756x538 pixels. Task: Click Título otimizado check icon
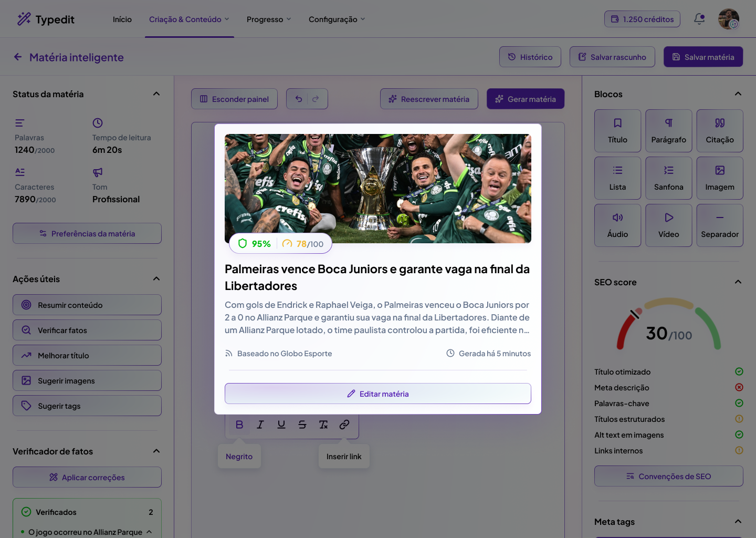click(x=739, y=371)
